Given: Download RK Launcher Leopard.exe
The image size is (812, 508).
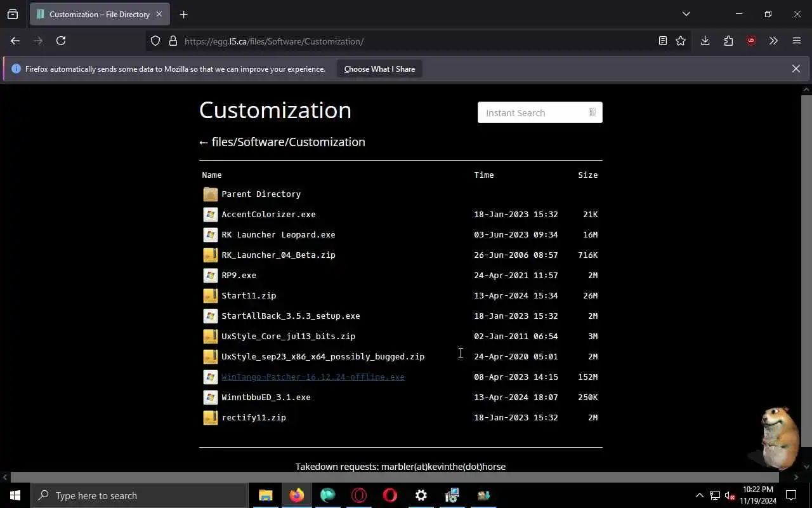Looking at the screenshot, I should click(278, 234).
